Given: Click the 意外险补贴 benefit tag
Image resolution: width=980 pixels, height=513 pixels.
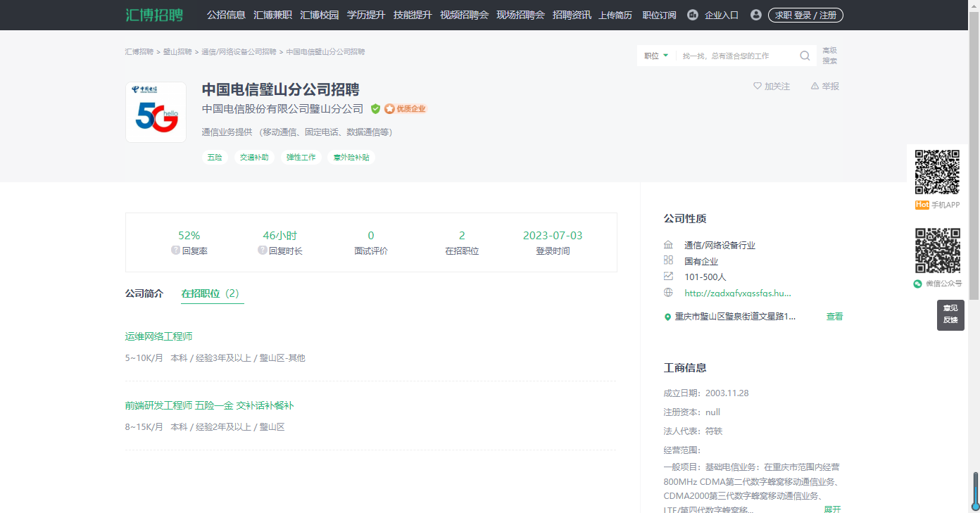Looking at the screenshot, I should pyautogui.click(x=351, y=158).
